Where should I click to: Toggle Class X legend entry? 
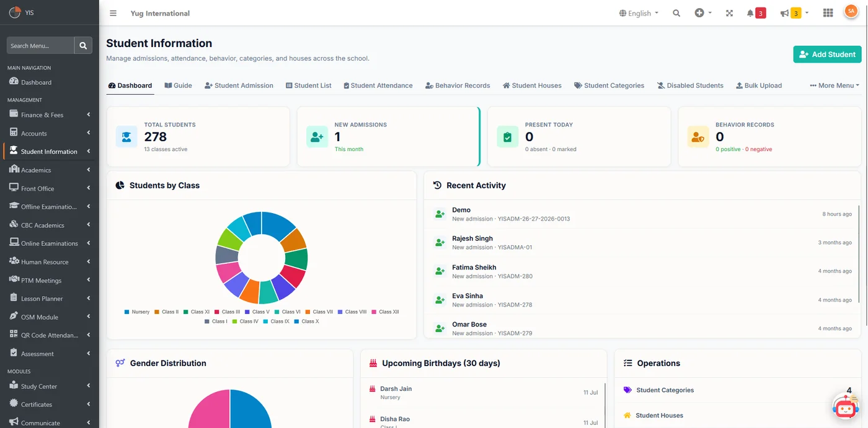click(306, 321)
